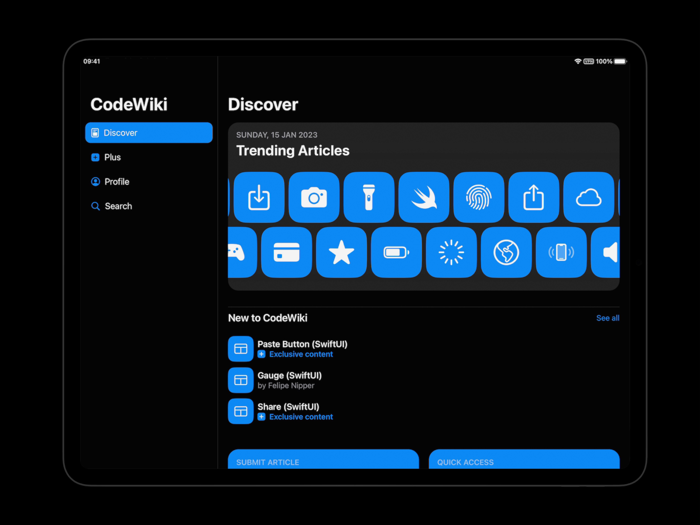The height and width of the screenshot is (525, 700).
Task: Click the by Felipe Nipper author text
Action: (x=286, y=385)
